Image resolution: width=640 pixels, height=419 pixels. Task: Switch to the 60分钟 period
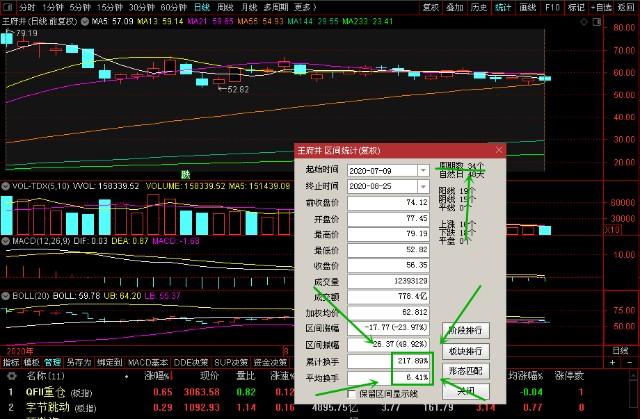(173, 7)
